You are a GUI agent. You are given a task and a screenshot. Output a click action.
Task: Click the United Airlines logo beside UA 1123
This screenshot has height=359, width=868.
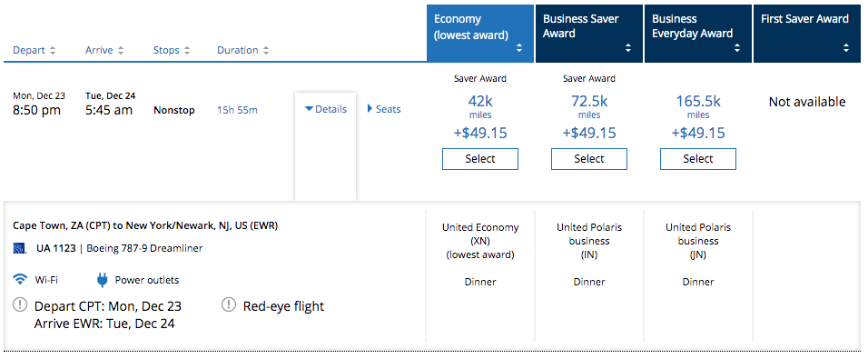click(20, 249)
